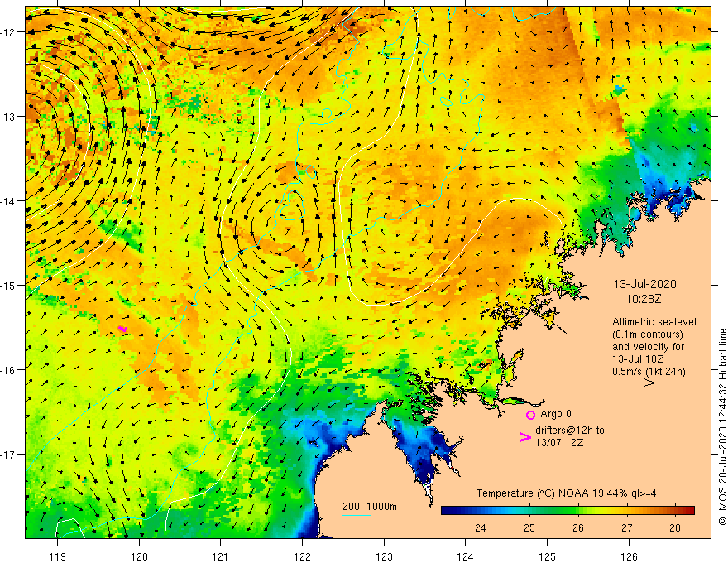Click the latitude label -16
The image size is (728, 563).
coord(7,370)
